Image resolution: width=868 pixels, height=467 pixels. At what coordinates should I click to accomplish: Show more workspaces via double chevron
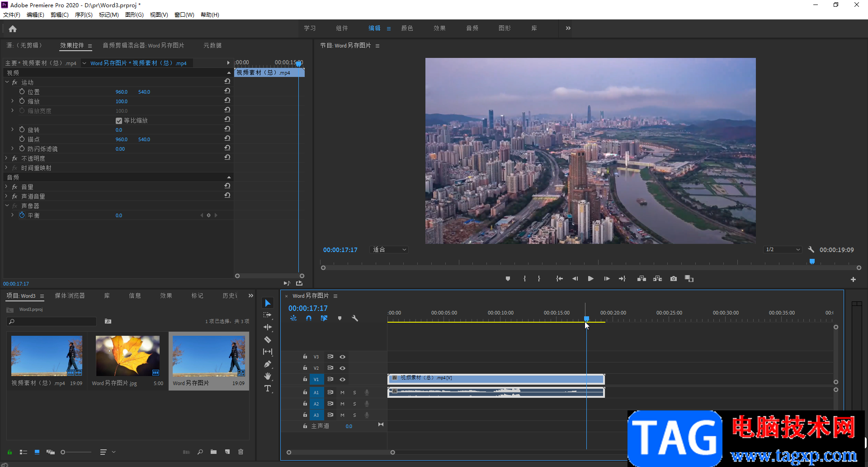[x=568, y=28]
